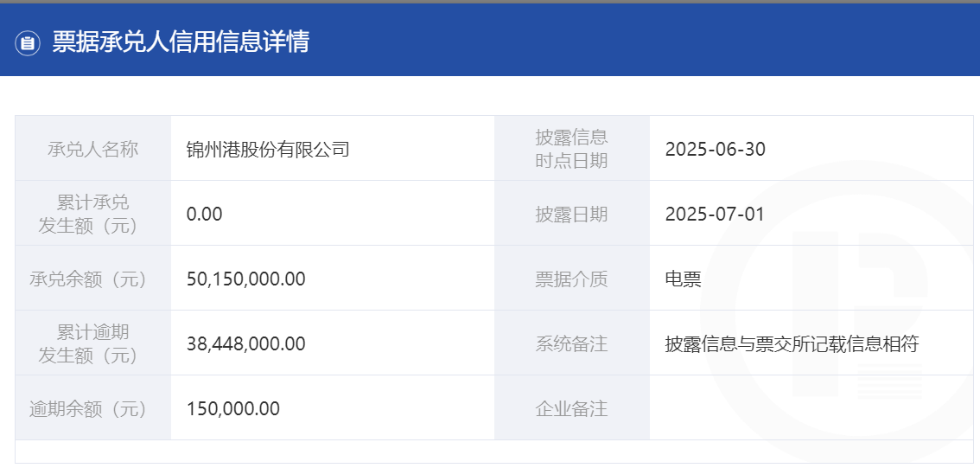Click the 累计承兑发生额 value 0.00
980x468 pixels.
point(204,215)
